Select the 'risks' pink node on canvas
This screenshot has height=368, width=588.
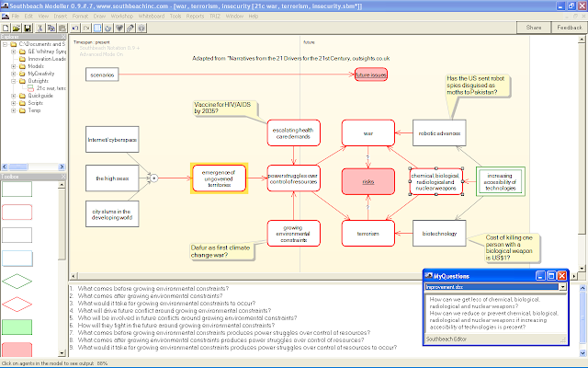pyautogui.click(x=368, y=182)
